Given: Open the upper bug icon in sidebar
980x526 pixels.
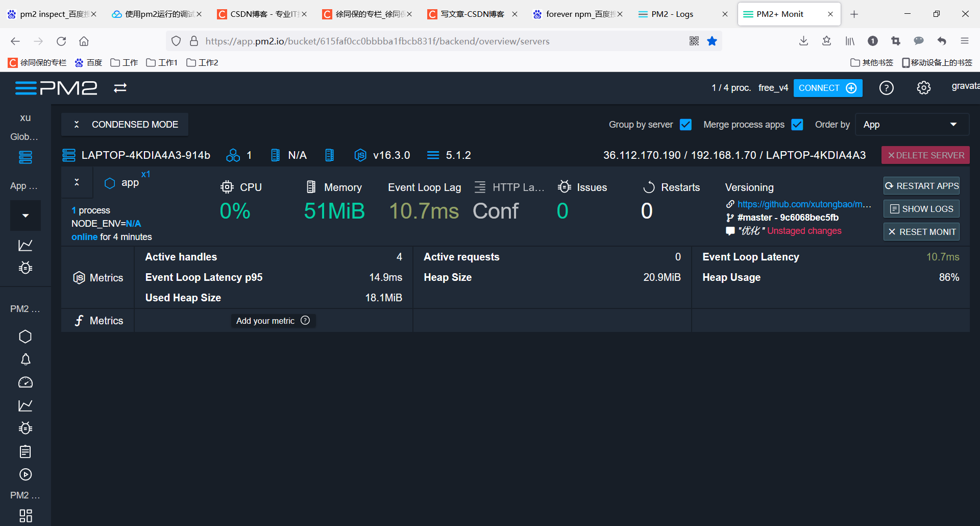Looking at the screenshot, I should click(26, 268).
